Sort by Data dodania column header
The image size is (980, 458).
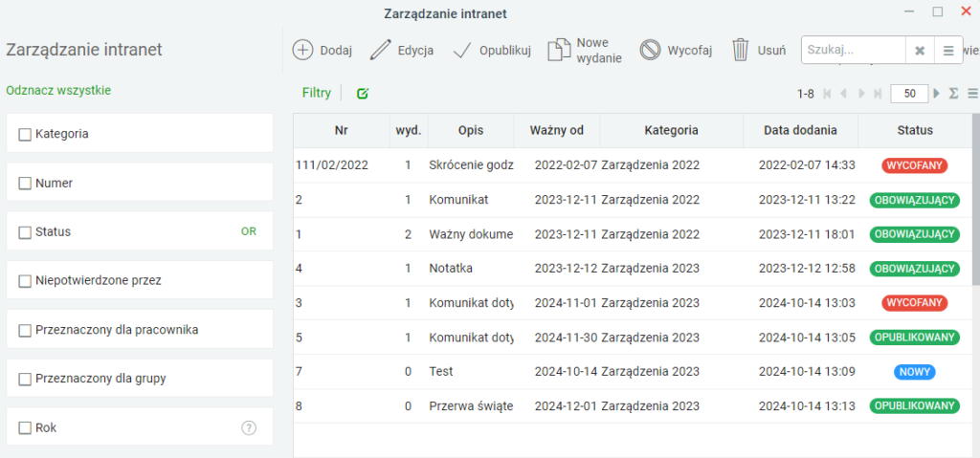click(801, 131)
